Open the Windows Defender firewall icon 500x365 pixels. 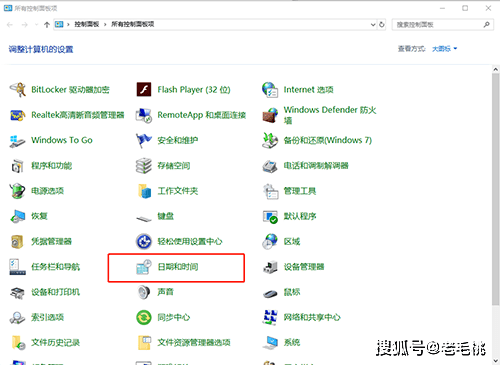coord(270,115)
